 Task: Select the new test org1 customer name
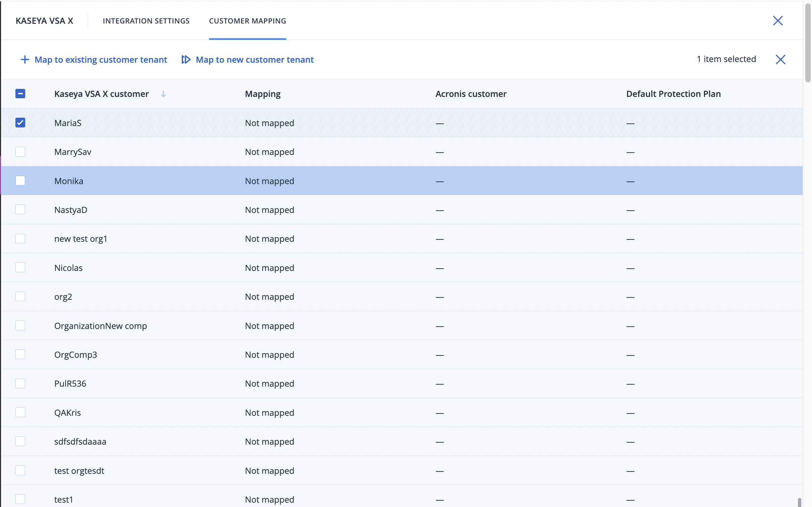tap(81, 239)
